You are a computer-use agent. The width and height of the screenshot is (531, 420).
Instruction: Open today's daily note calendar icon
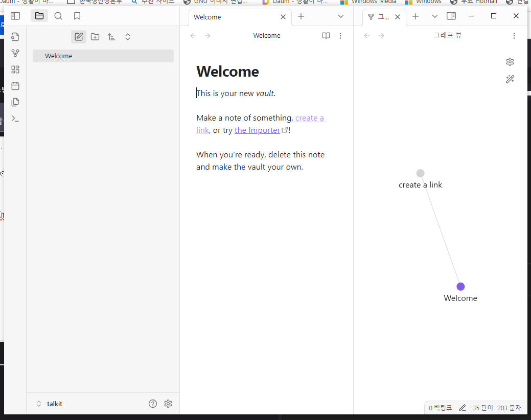(x=15, y=86)
